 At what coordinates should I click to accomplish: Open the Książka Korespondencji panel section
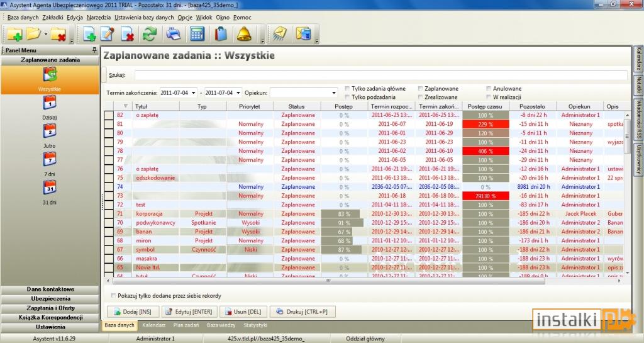coord(50,318)
